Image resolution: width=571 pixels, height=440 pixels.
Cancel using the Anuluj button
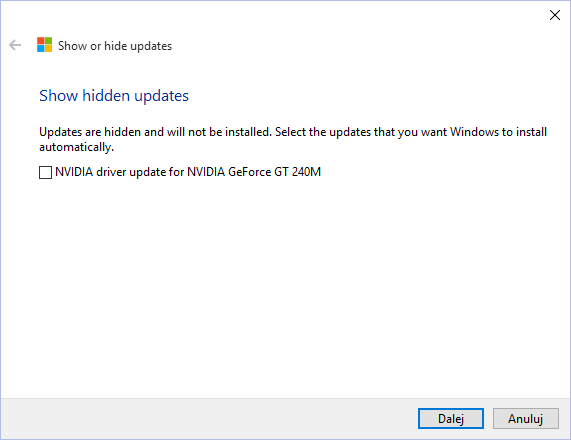tap(525, 419)
